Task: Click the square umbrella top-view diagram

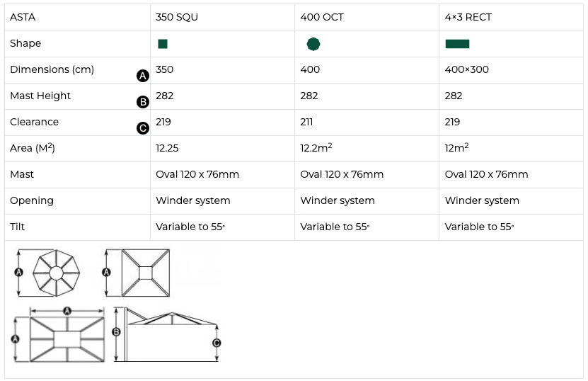Action: tap(145, 273)
